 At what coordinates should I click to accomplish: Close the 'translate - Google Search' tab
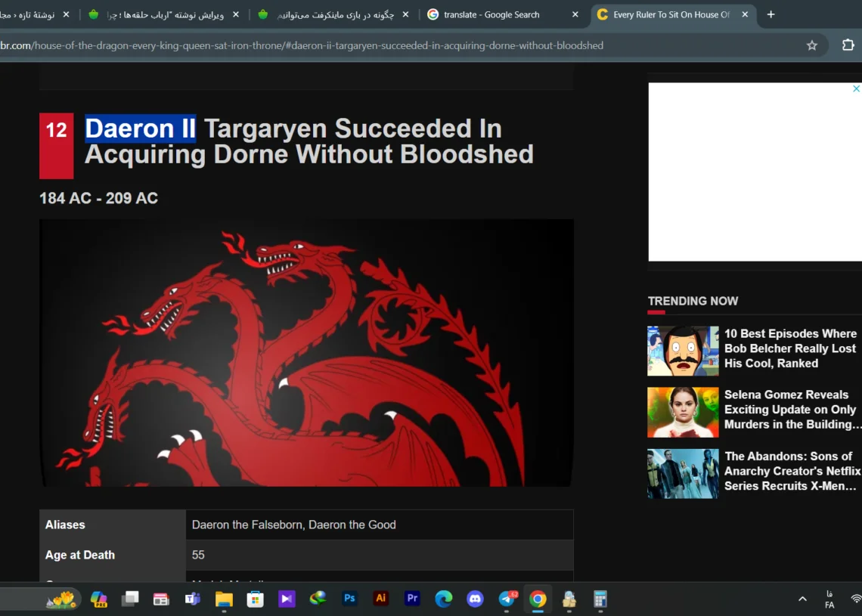point(575,14)
